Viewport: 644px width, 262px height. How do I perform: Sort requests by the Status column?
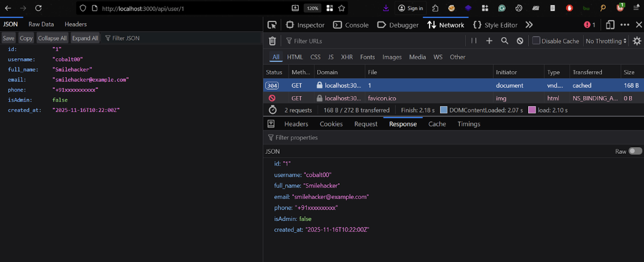276,72
